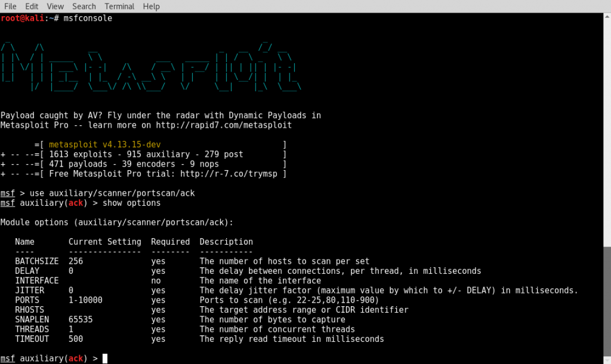
Task: Click "The number of bytes to capture"
Action: [x=272, y=320]
